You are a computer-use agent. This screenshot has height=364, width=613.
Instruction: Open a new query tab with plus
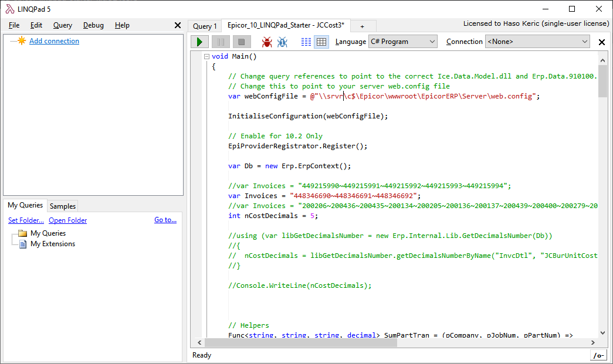[x=363, y=26]
